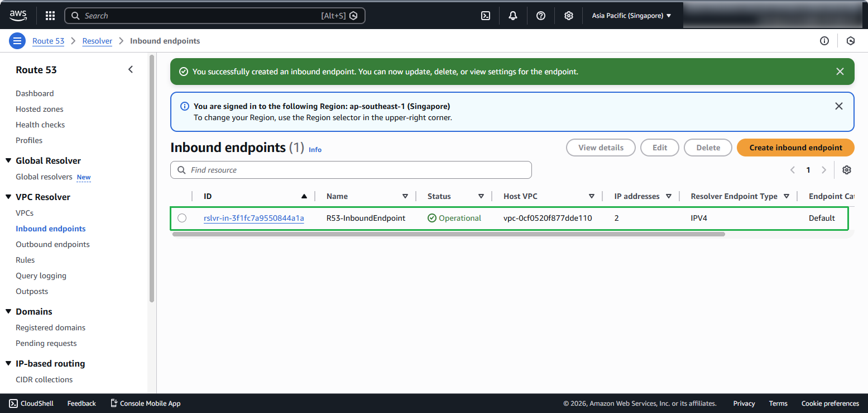Click the Delete button
This screenshot has height=413, width=868.
tap(708, 148)
